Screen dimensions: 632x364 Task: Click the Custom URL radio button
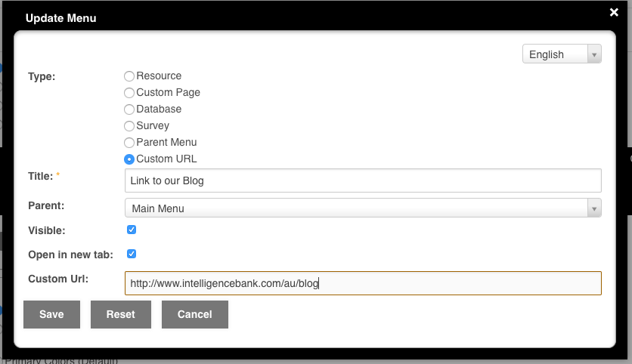coord(129,159)
